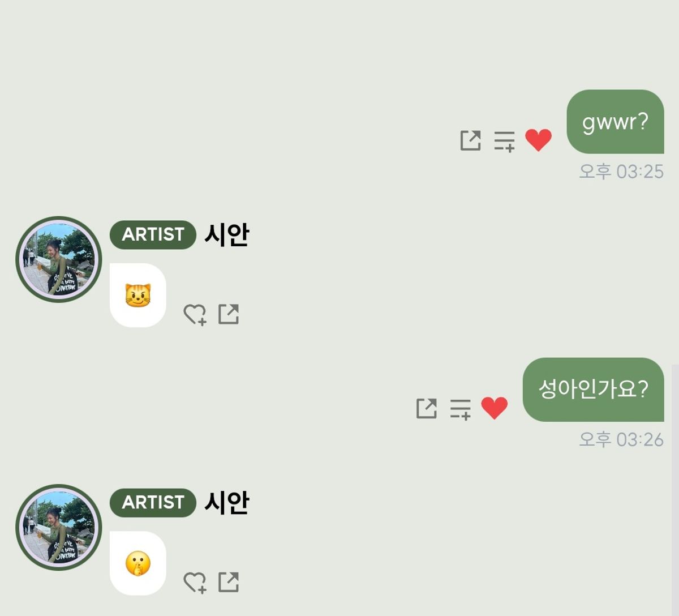Click the second ARTIST badge
679x616 pixels.
[x=153, y=503]
